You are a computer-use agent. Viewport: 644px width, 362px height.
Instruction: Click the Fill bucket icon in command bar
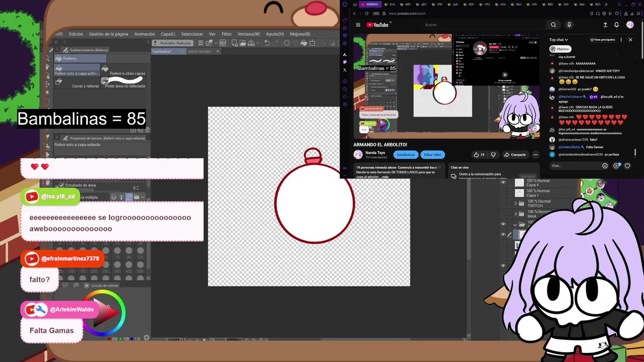click(x=303, y=43)
